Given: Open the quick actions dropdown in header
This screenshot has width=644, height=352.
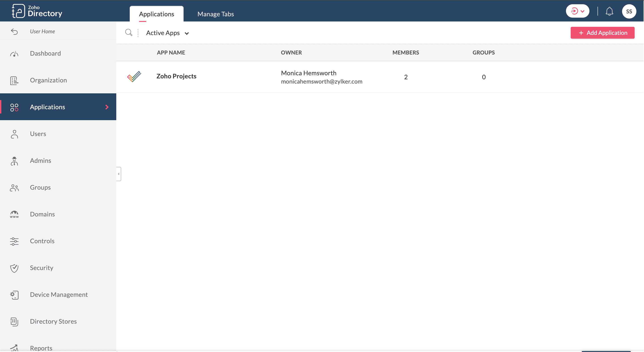Looking at the screenshot, I should coord(578,11).
